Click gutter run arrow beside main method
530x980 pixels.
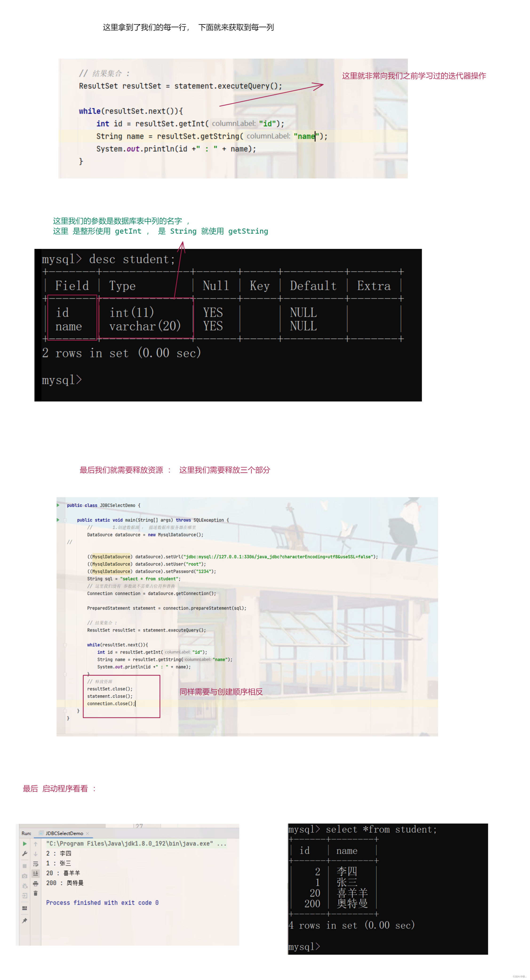click(x=58, y=520)
